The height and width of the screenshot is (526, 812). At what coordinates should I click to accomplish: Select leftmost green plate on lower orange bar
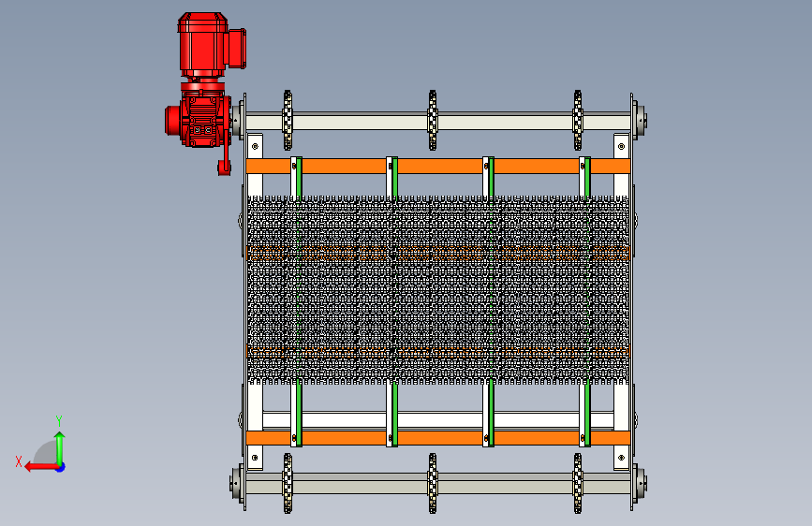(x=299, y=413)
